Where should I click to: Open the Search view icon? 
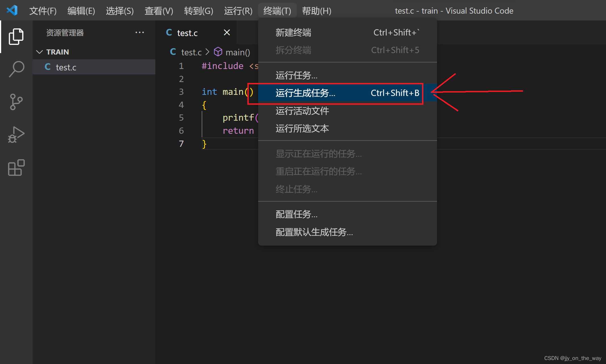(x=16, y=69)
